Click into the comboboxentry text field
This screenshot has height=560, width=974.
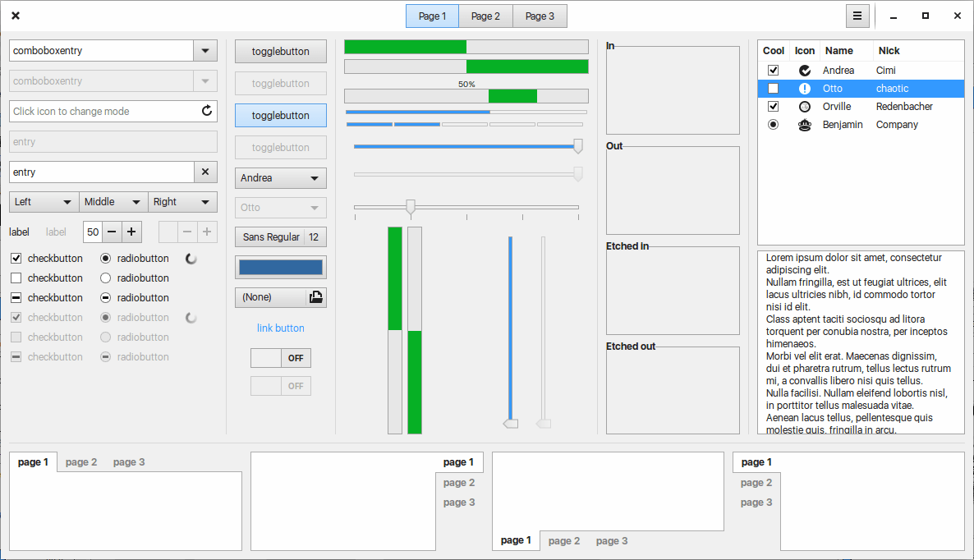(x=101, y=50)
